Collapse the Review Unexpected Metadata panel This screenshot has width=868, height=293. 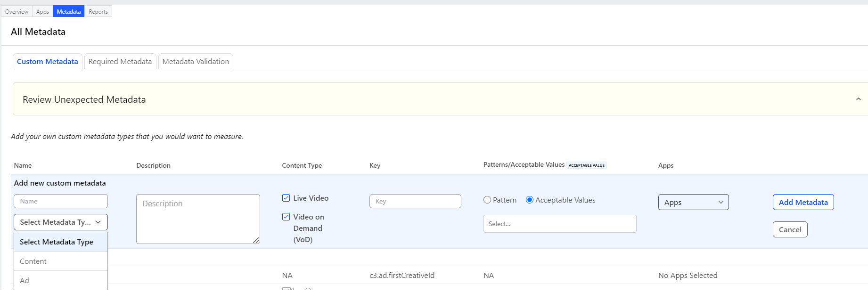(858, 99)
